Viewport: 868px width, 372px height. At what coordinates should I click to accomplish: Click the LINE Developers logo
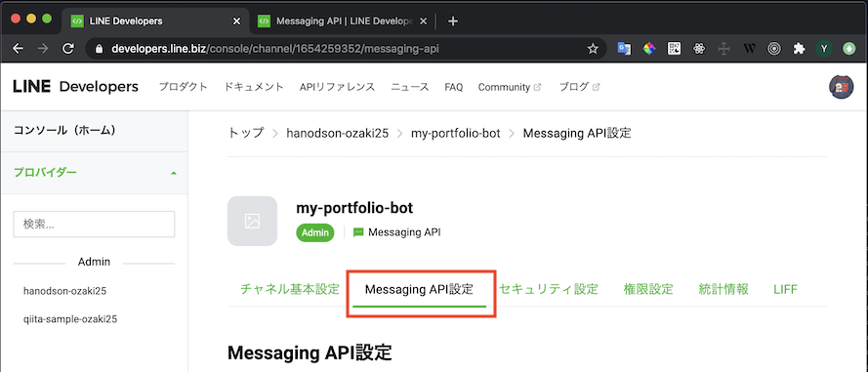click(x=75, y=86)
